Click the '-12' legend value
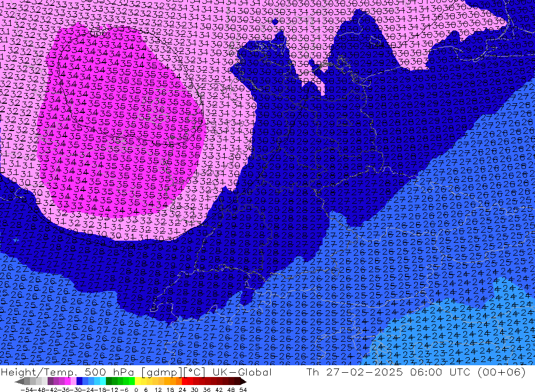535x392 pixels. 112,390
